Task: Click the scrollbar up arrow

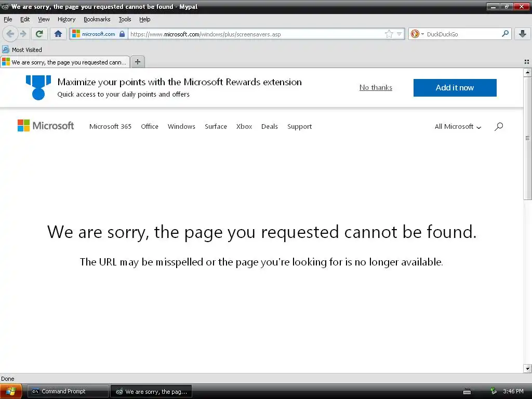Action: click(x=527, y=72)
